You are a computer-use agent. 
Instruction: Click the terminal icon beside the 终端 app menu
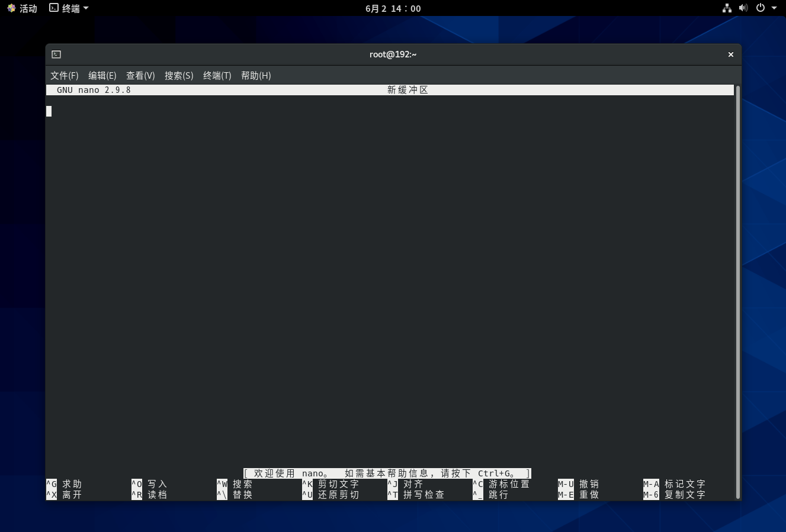[54, 8]
